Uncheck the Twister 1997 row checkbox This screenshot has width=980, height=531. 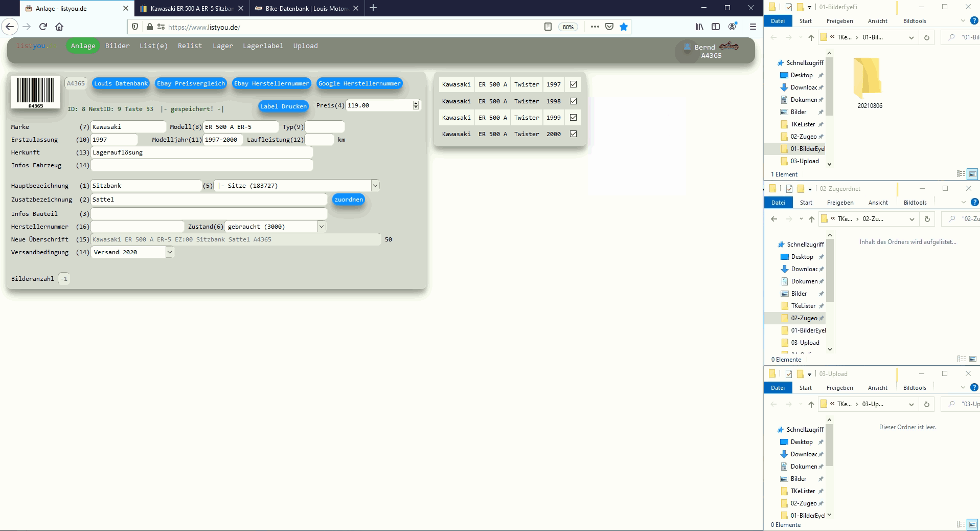pos(573,84)
